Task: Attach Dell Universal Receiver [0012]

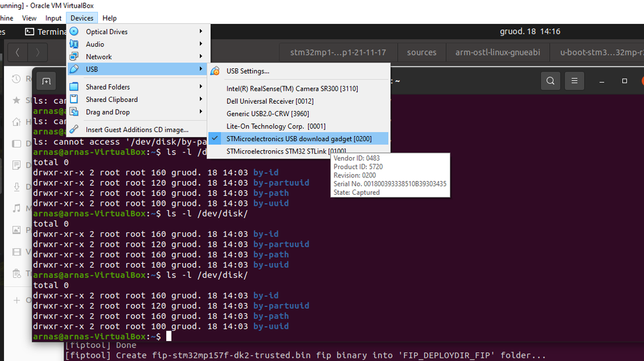Action: click(298, 101)
